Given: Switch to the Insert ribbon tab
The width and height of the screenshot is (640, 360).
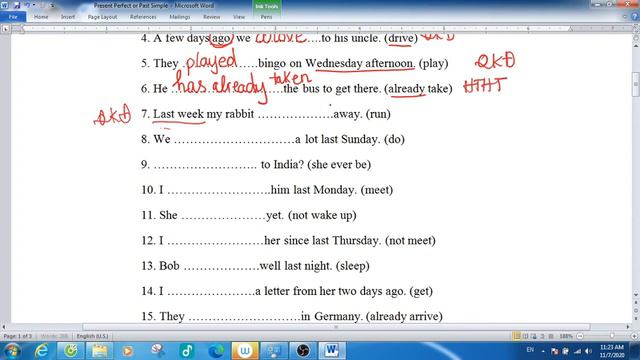Looking at the screenshot, I should point(68,17).
